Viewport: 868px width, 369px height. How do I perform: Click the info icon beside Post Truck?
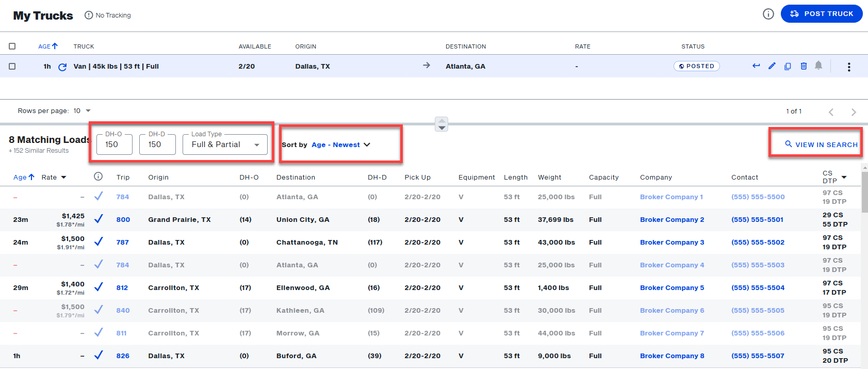[768, 14]
